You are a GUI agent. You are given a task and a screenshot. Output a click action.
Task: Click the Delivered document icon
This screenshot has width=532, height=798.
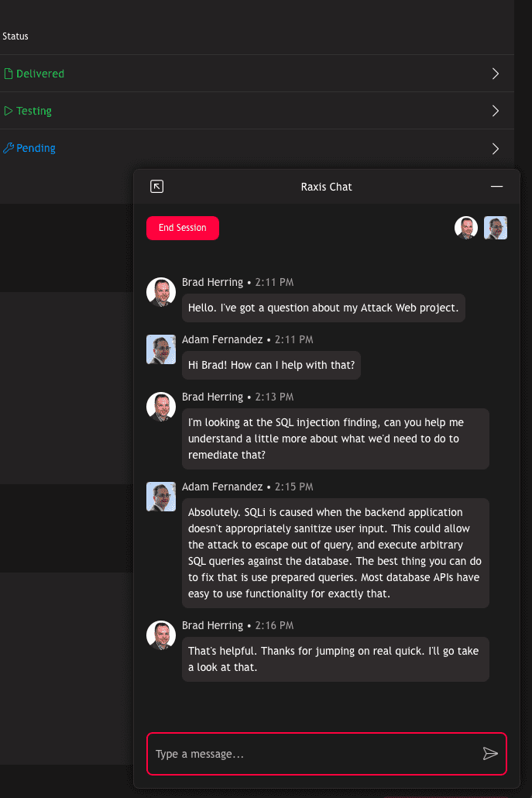coord(9,74)
